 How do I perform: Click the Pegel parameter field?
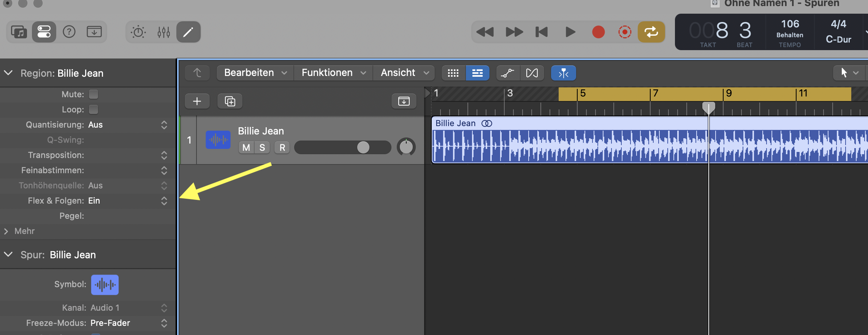(88, 216)
